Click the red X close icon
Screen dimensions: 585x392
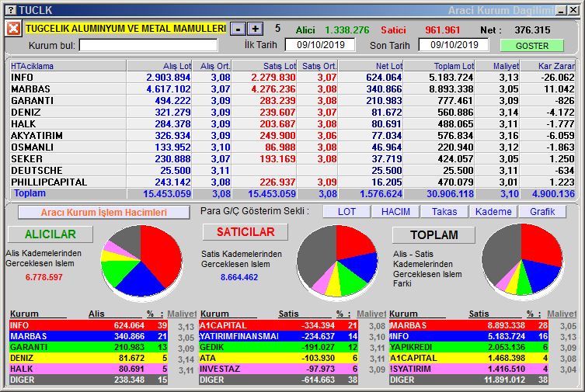tap(13, 29)
